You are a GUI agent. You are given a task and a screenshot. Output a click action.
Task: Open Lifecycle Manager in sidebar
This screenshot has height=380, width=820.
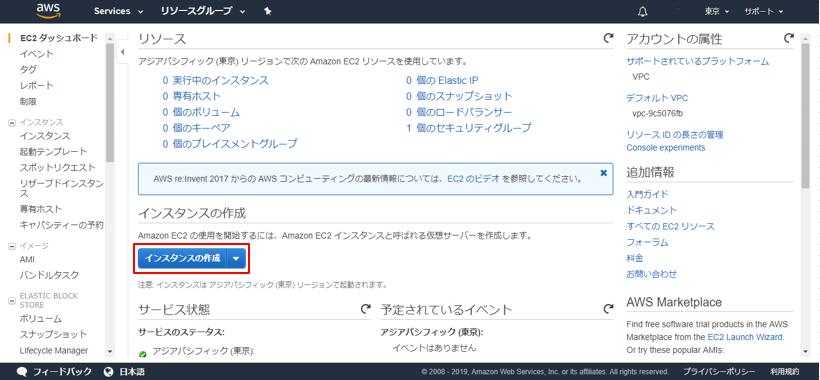coord(54,351)
